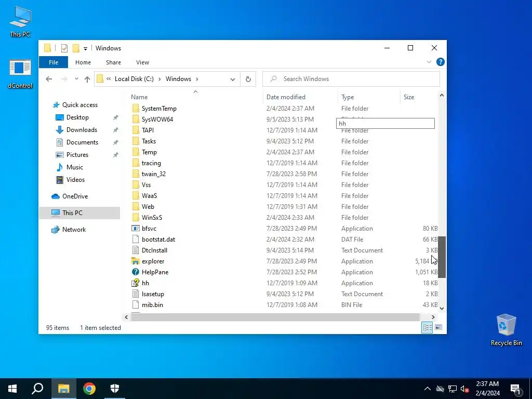Open Music in navigation pane
Viewport: 532px width, 399px height.
[x=74, y=167]
